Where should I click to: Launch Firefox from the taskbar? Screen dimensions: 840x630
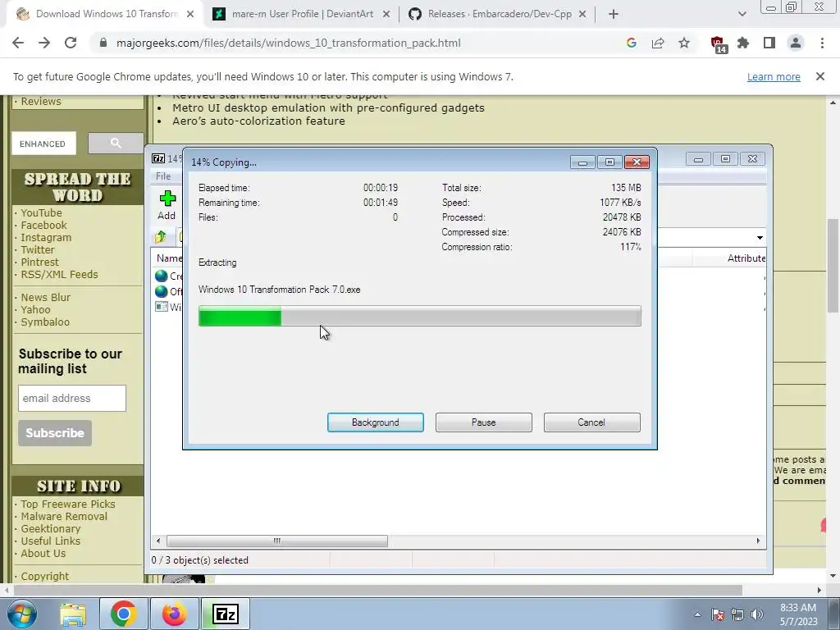coord(174,614)
